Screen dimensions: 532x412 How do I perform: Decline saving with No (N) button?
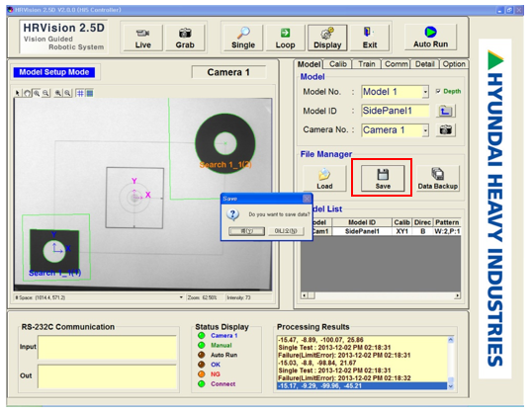coord(286,231)
